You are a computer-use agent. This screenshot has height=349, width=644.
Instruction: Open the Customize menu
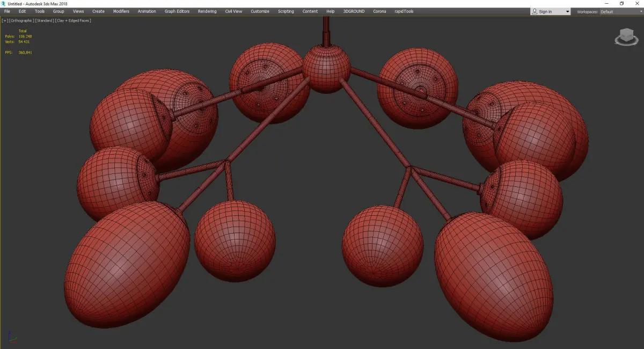(260, 11)
